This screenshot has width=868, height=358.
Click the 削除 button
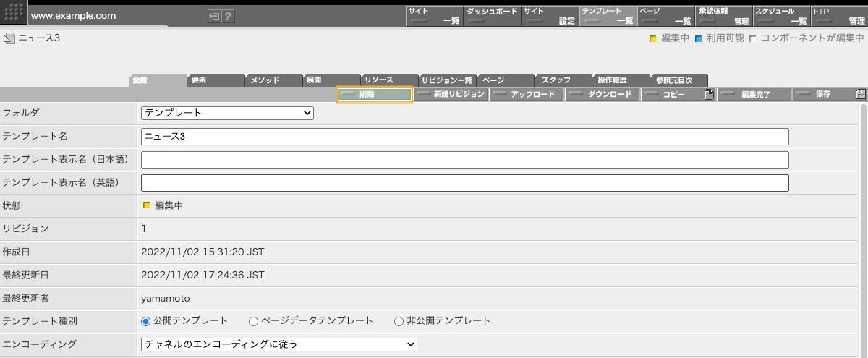click(x=375, y=94)
